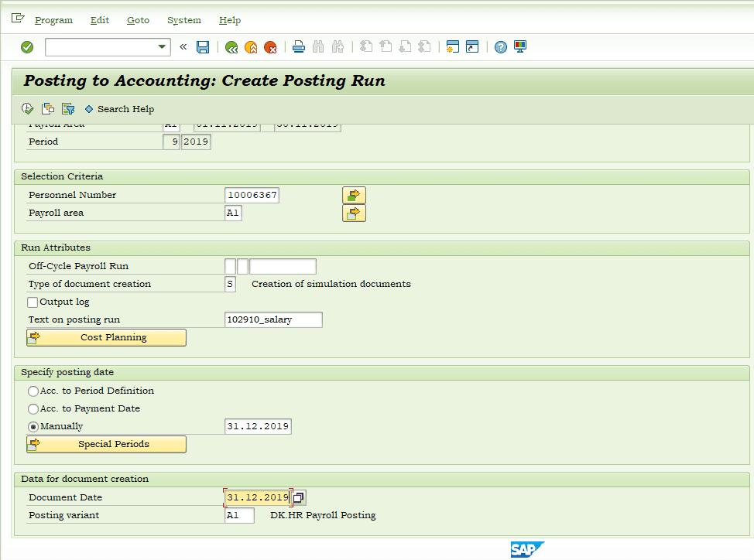This screenshot has width=754, height=560.
Task: Open the Goto menu
Action: click(x=138, y=20)
